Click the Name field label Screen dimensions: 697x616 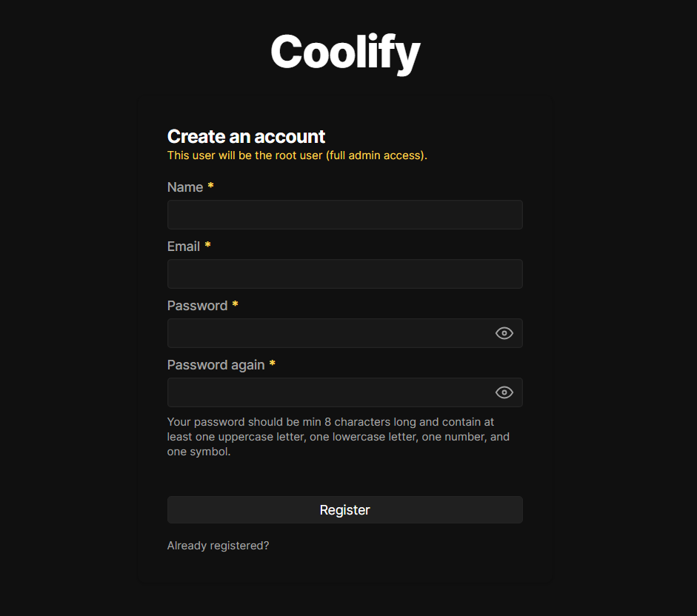pos(185,187)
